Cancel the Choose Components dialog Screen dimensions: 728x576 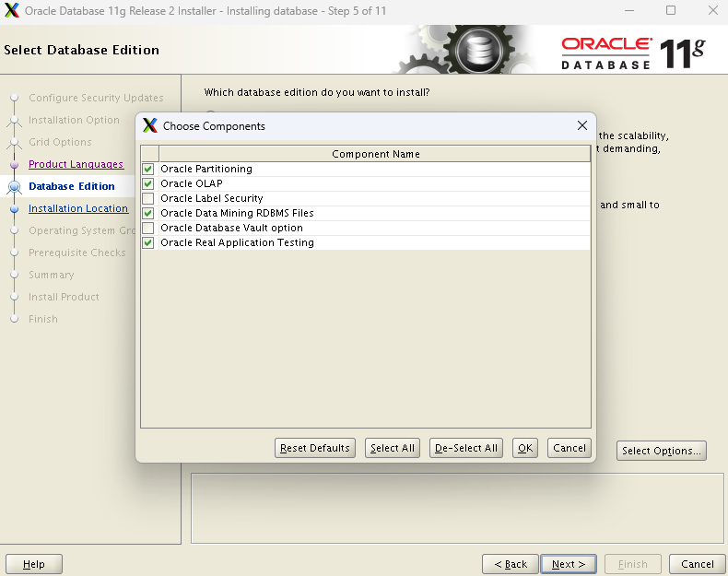point(569,448)
